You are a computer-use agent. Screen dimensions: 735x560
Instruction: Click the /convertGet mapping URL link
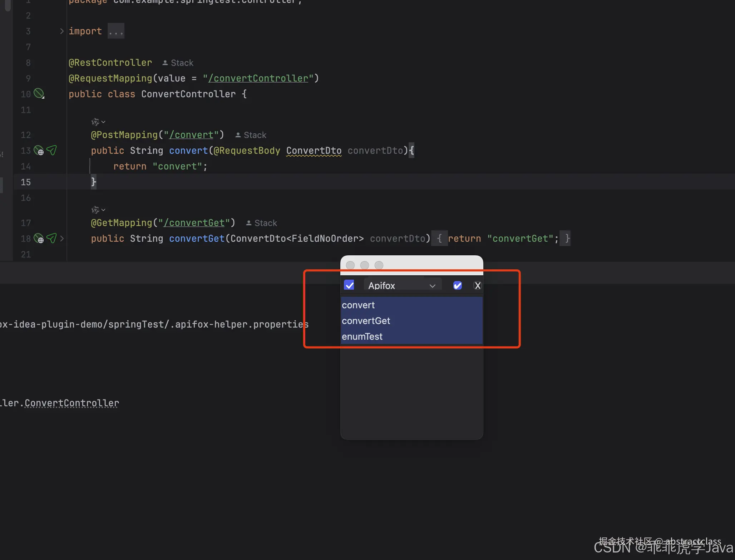(x=194, y=223)
